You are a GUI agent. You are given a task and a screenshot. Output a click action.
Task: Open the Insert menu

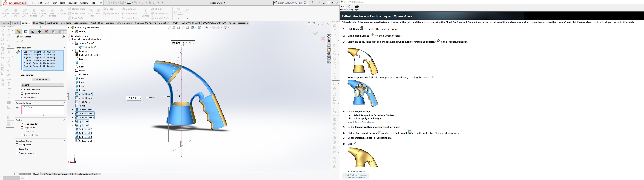click(54, 3)
